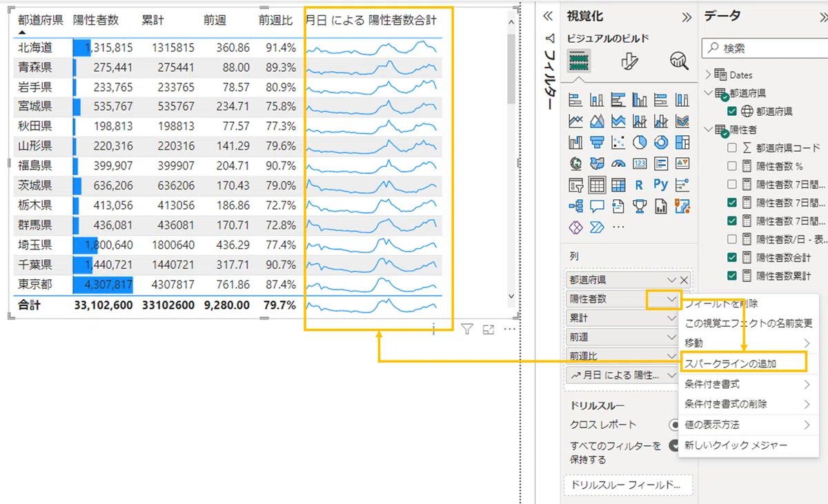828x504 pixels.
Task: Sort table by 陽性者数 column header
Action: point(96,21)
